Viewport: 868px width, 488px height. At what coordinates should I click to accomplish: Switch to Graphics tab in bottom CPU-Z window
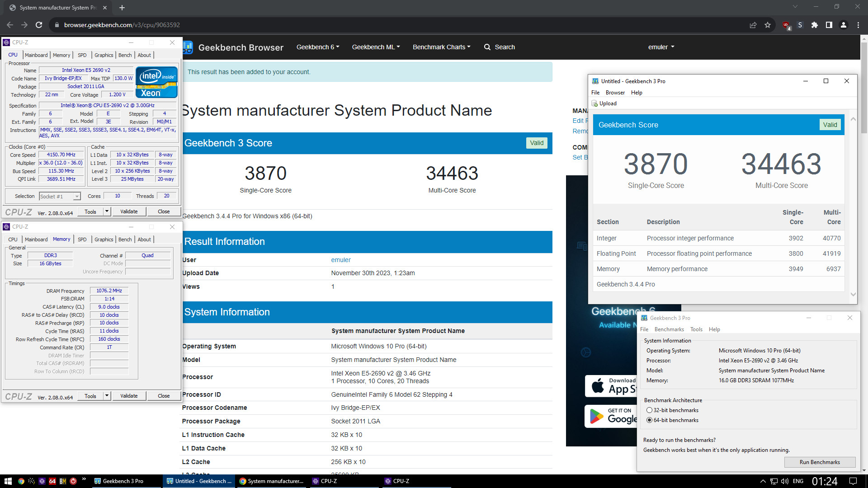104,239
